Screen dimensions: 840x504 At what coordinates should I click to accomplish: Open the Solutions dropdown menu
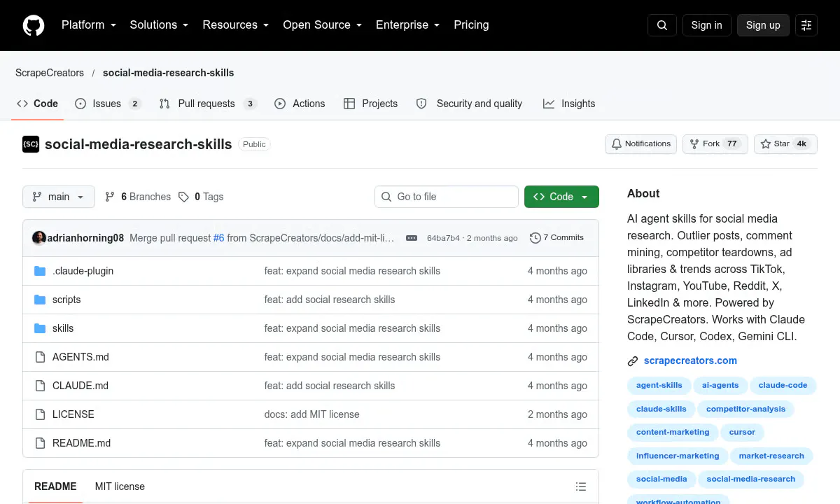coord(159,25)
